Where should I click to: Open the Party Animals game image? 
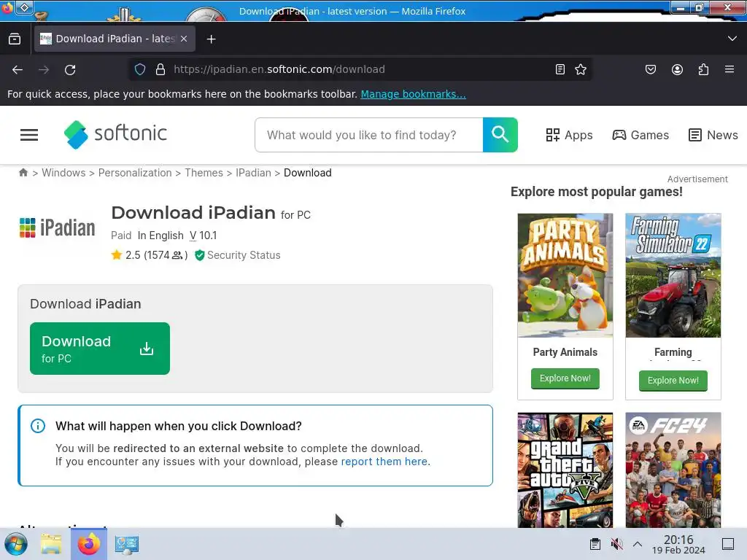(x=565, y=275)
